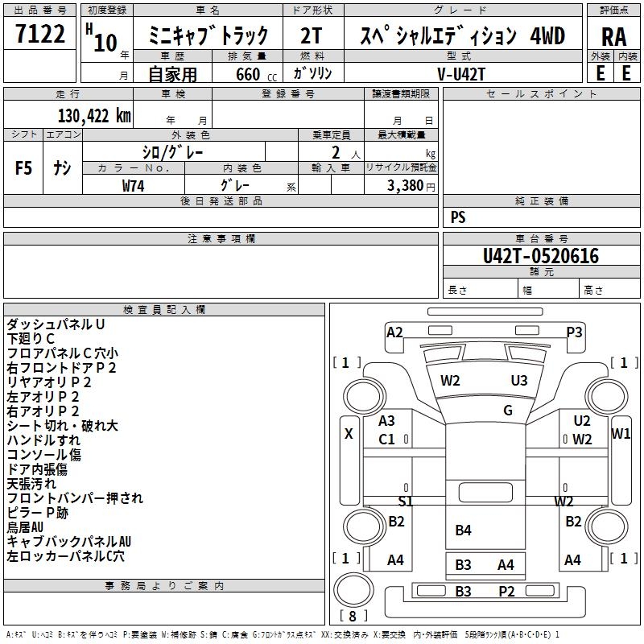Click the A2 damage marker on the diagram
This screenshot has height=644, width=644.
394,332
